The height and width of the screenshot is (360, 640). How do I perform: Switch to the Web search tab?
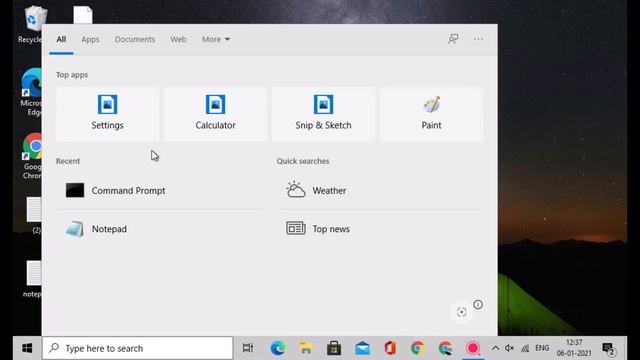click(178, 39)
